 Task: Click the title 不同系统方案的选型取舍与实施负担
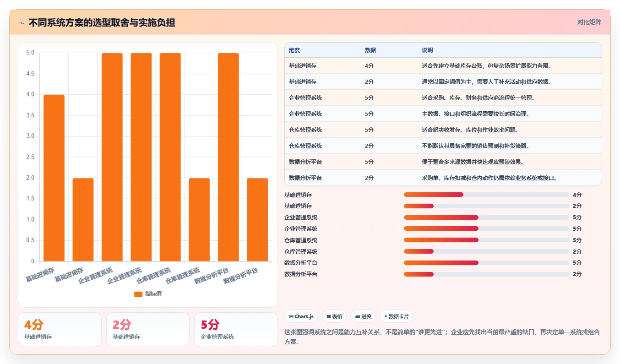point(102,22)
